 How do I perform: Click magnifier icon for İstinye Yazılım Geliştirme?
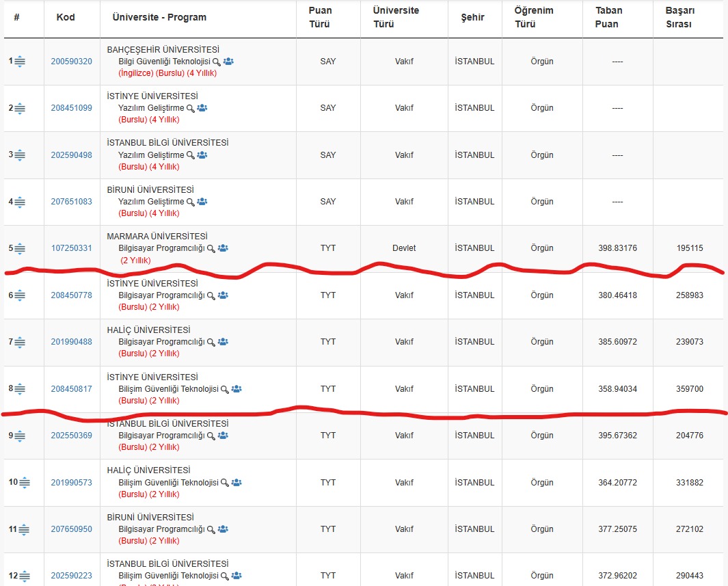(x=190, y=109)
